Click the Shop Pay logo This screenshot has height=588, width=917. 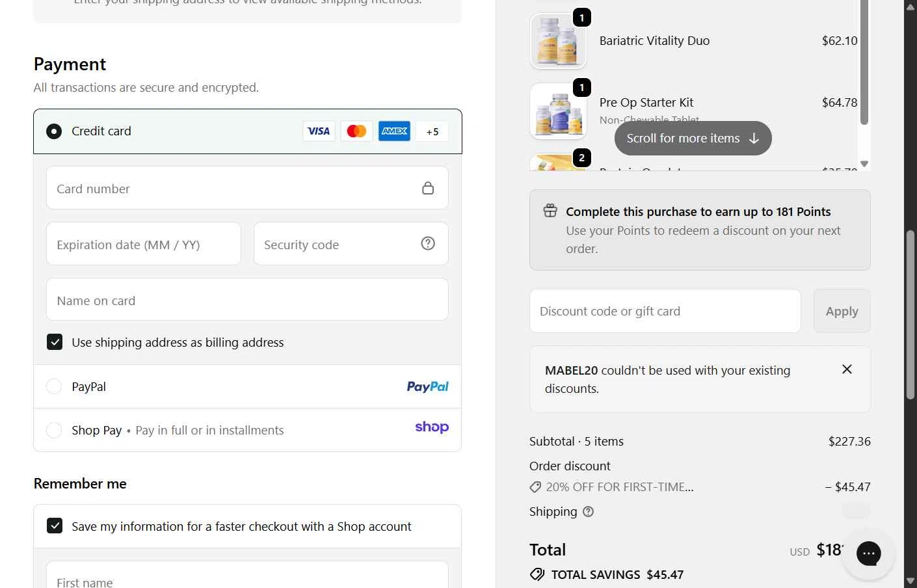tap(432, 427)
